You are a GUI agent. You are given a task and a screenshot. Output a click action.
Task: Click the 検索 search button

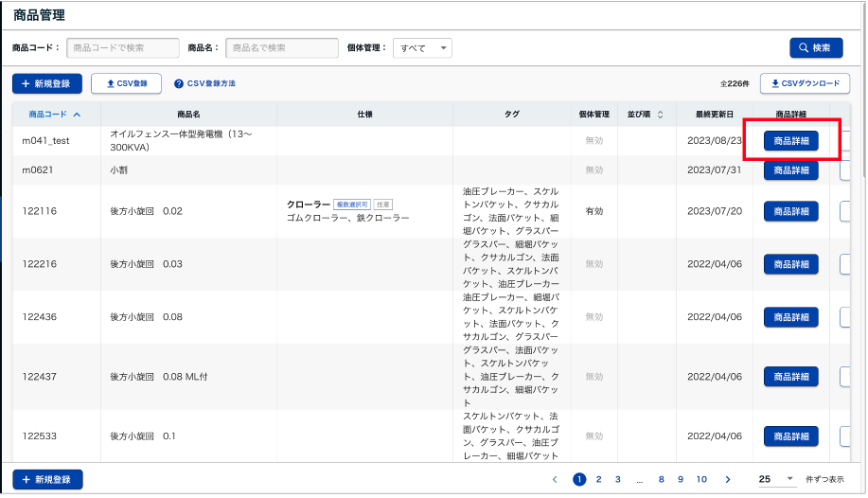click(816, 47)
